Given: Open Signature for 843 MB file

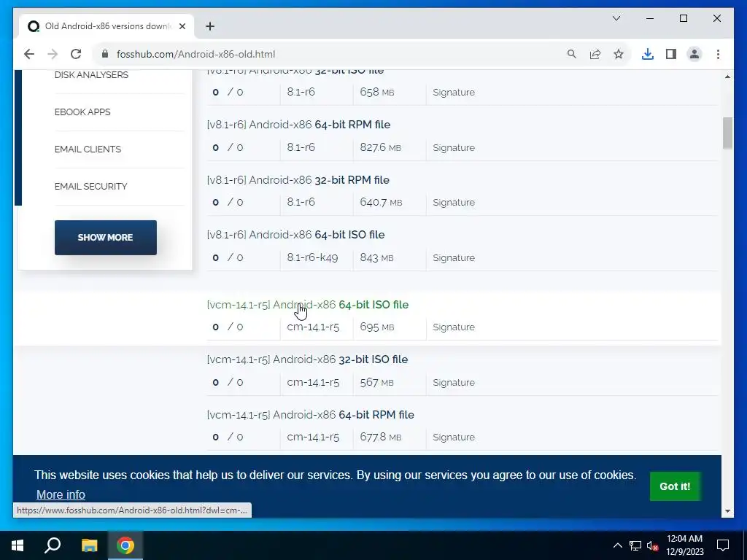Looking at the screenshot, I should pos(454,257).
